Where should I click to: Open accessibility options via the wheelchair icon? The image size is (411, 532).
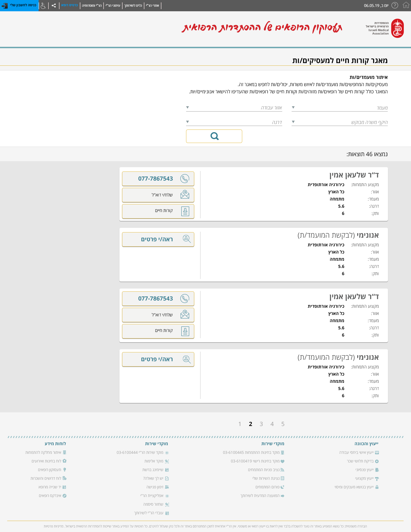coord(43,5)
